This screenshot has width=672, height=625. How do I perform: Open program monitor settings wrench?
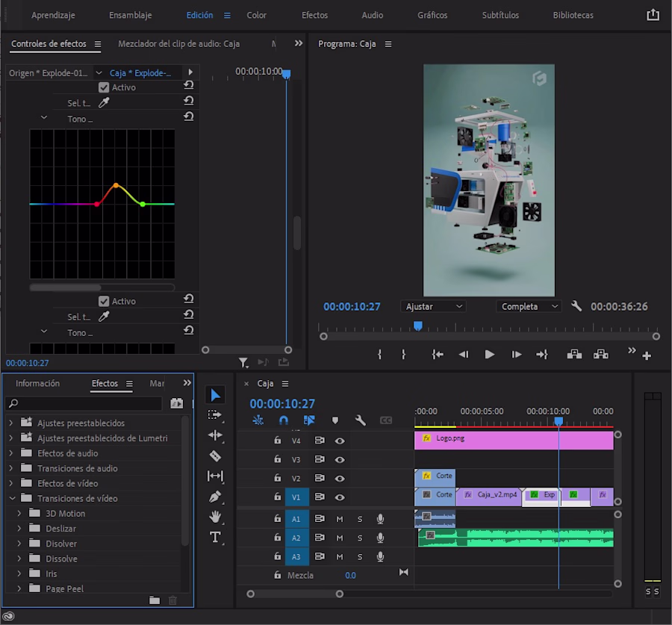click(x=576, y=306)
